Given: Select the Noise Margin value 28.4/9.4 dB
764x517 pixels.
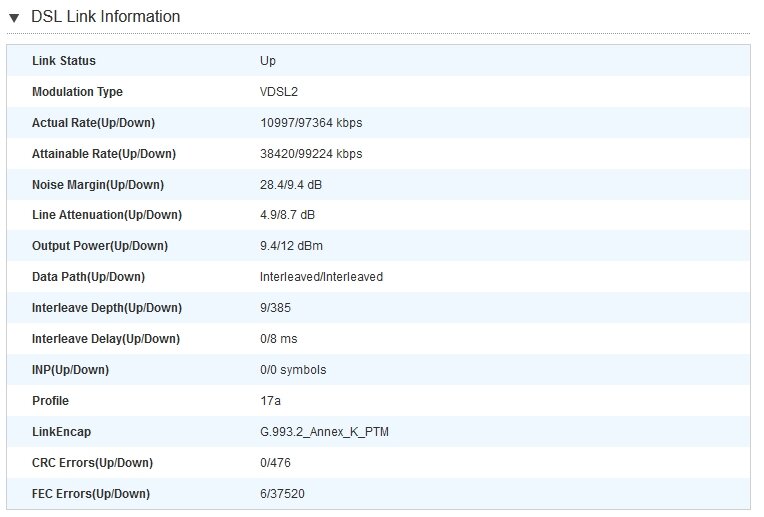Looking at the screenshot, I should pos(291,185).
